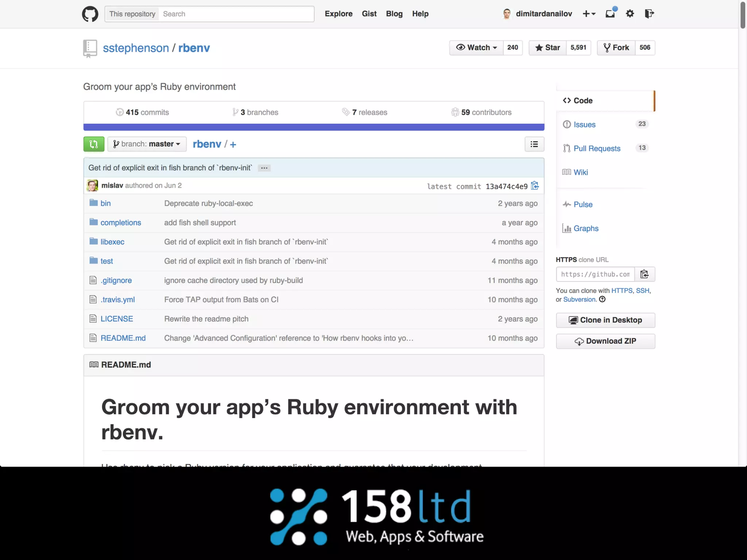
Task: Switch clone URL to Subversion
Action: tap(579, 299)
